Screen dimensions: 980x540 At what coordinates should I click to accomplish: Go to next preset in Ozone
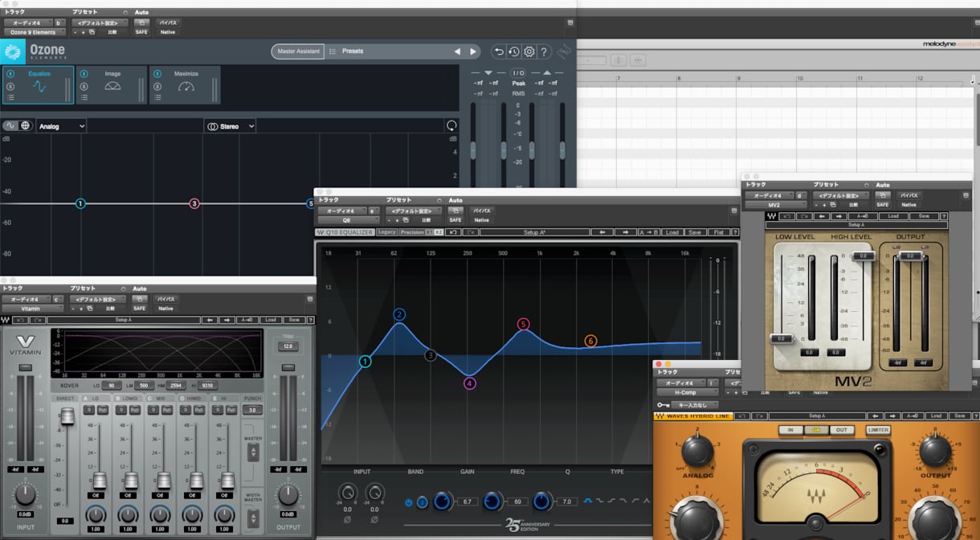473,51
